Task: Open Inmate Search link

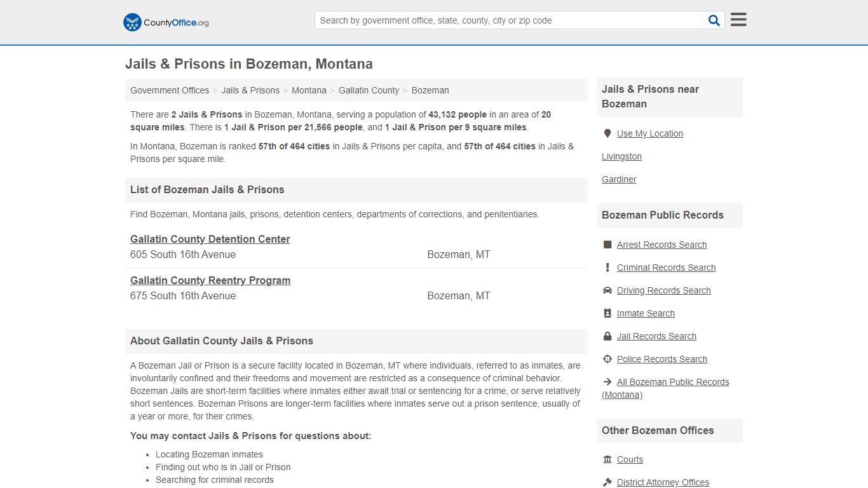Action: tap(646, 313)
